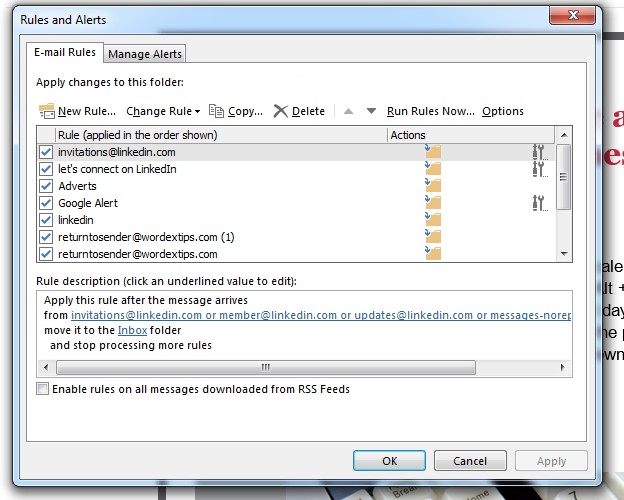Screen dimensions: 624x500
Task: Click description horizontal scrollbar right arrow
Action: click(x=562, y=367)
